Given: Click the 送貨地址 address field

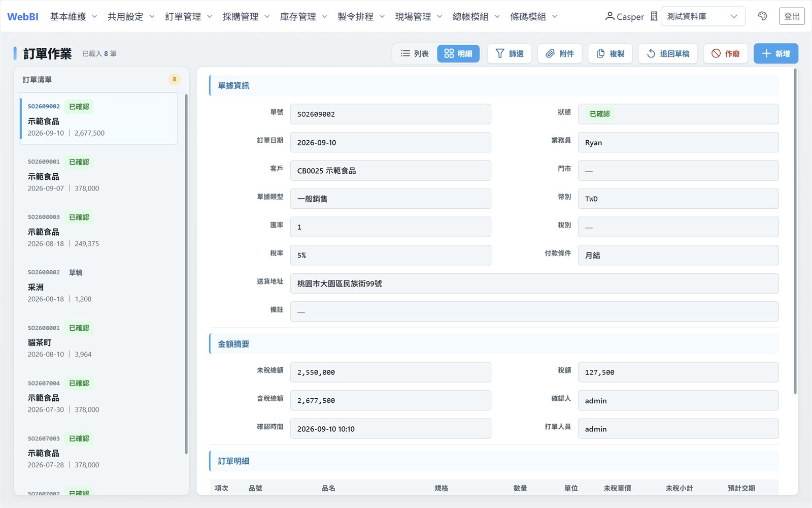Looking at the screenshot, I should (534, 283).
